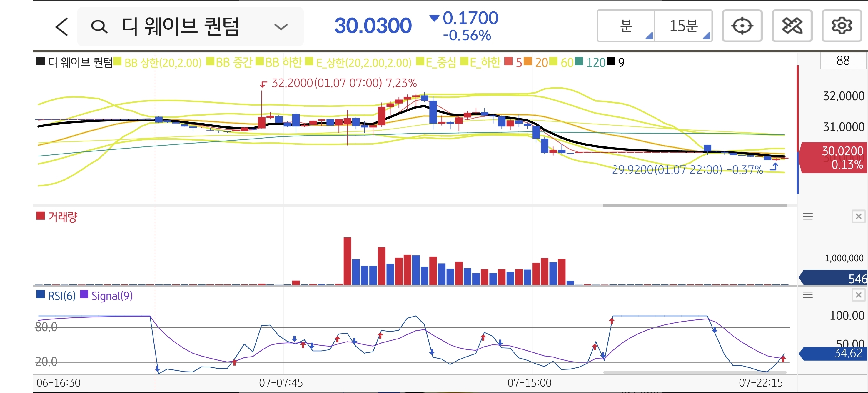Open the 분 chart-type dropdown
The width and height of the screenshot is (868, 393).
[626, 26]
